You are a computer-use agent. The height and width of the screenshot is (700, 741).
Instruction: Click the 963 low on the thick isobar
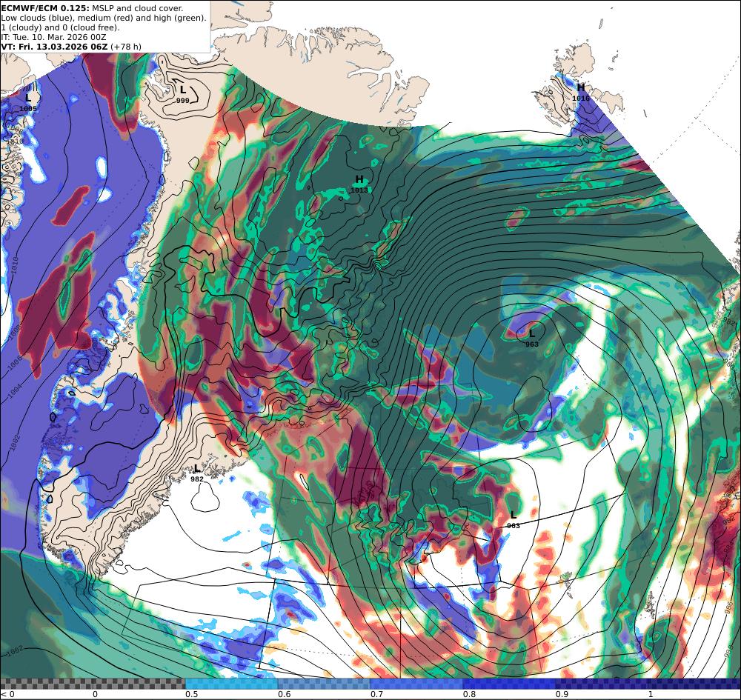(x=514, y=519)
